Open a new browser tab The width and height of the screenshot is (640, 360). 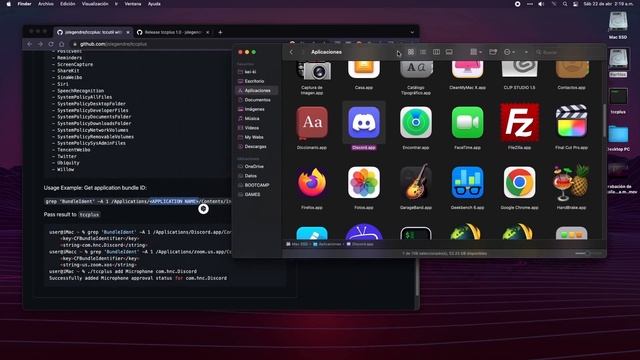tap(220, 32)
